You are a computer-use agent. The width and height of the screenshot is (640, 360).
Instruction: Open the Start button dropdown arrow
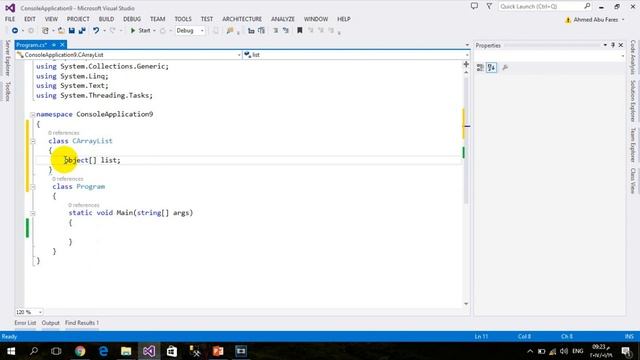[x=154, y=31]
